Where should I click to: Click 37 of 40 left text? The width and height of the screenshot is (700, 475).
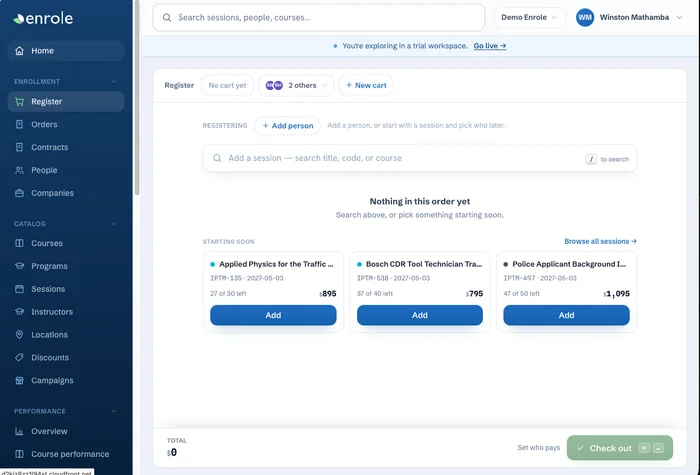(375, 294)
